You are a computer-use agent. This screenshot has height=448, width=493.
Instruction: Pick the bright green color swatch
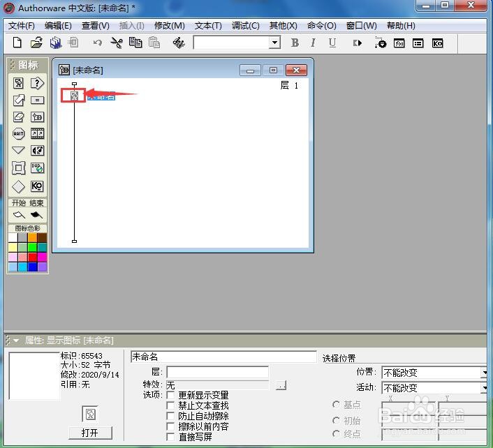[x=32, y=247]
